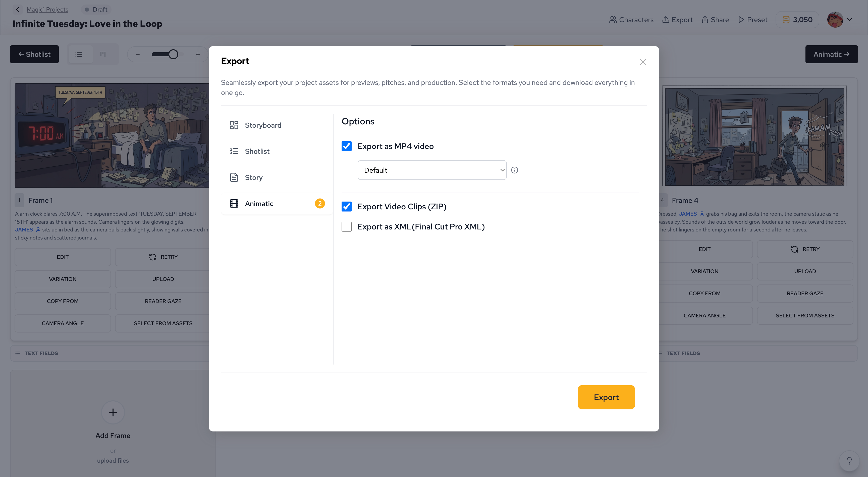Open the Magic1 Projects link
The image size is (868, 477).
tap(47, 10)
